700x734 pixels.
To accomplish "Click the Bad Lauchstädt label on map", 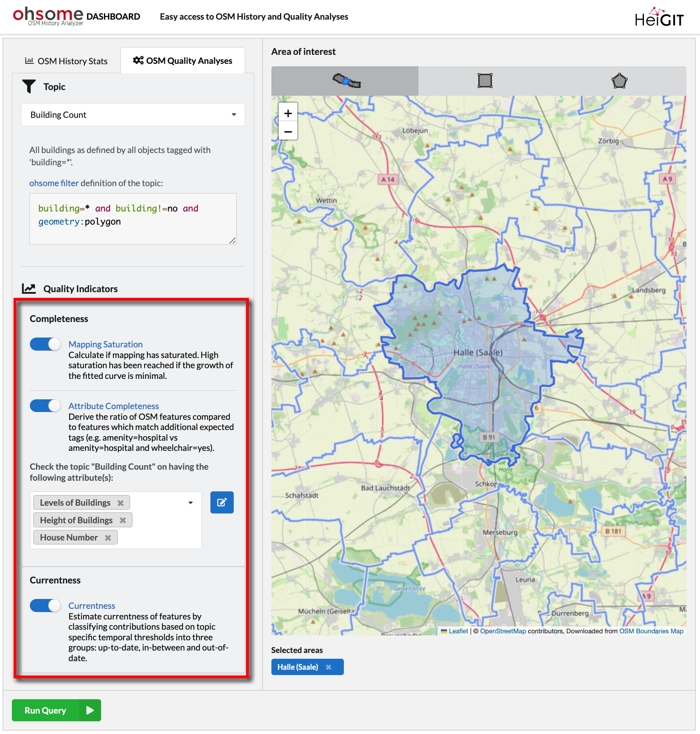I will click(385, 488).
